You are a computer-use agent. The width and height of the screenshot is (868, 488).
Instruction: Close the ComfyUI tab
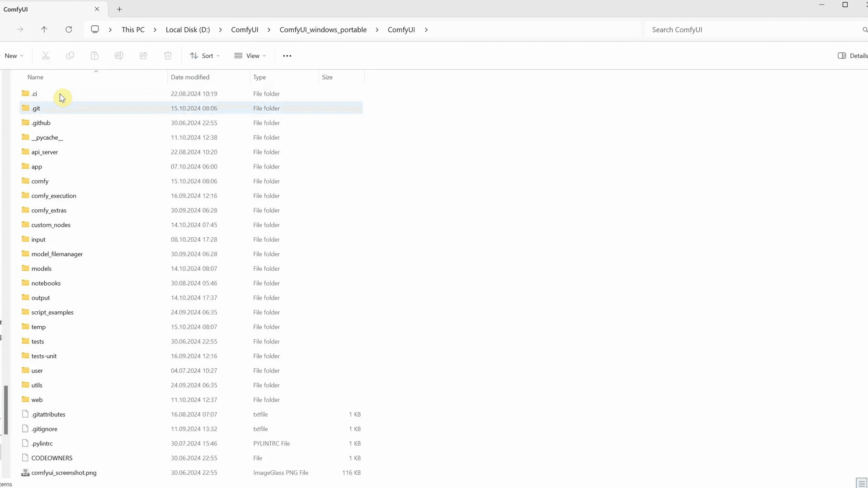coord(97,9)
